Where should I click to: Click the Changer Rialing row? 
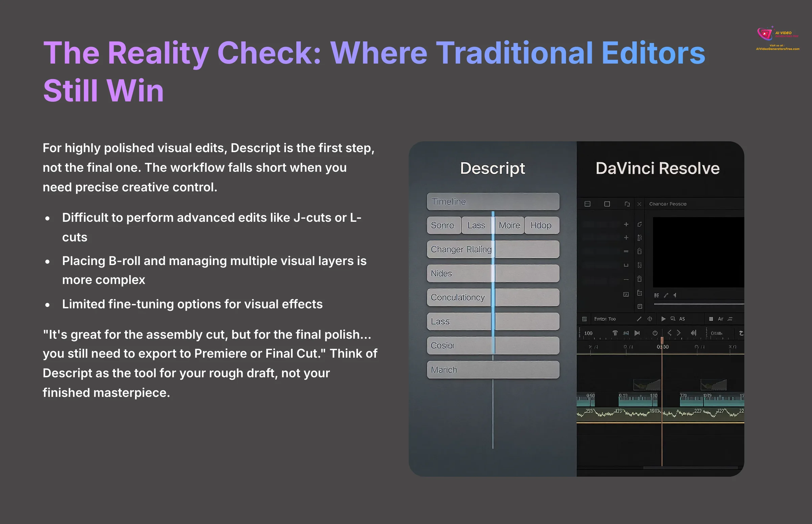[493, 249]
